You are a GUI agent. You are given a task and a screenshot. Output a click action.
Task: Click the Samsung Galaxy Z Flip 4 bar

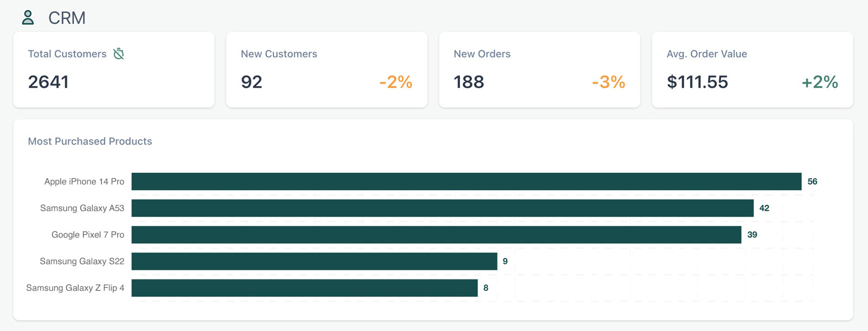point(304,288)
